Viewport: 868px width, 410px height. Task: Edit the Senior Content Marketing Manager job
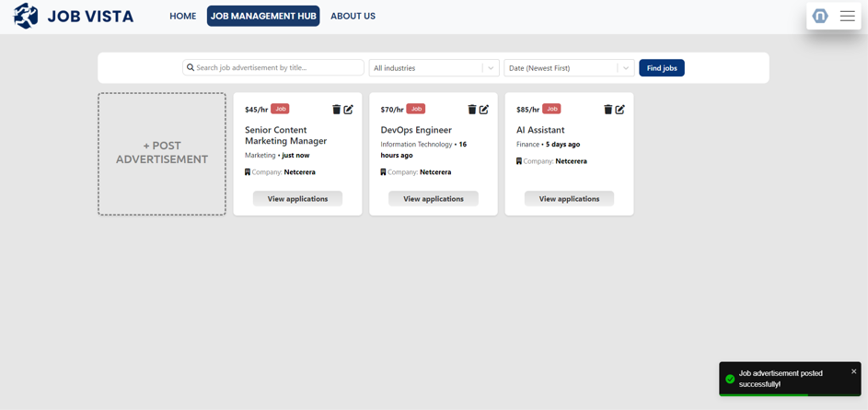coord(349,110)
